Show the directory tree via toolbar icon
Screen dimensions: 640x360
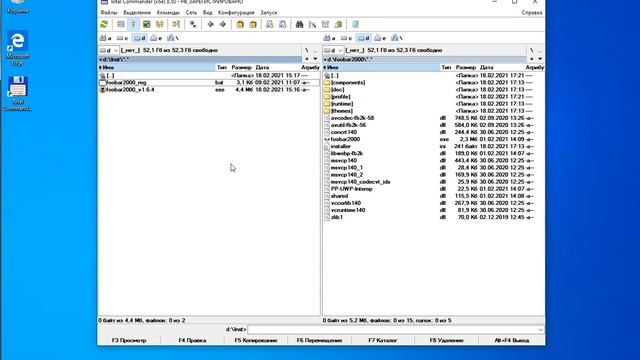pyautogui.click(x=160, y=24)
